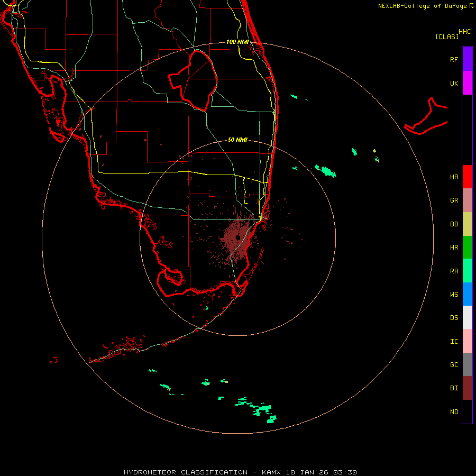
Task: Select the IC light pink legend swatch
Action: (x=467, y=341)
